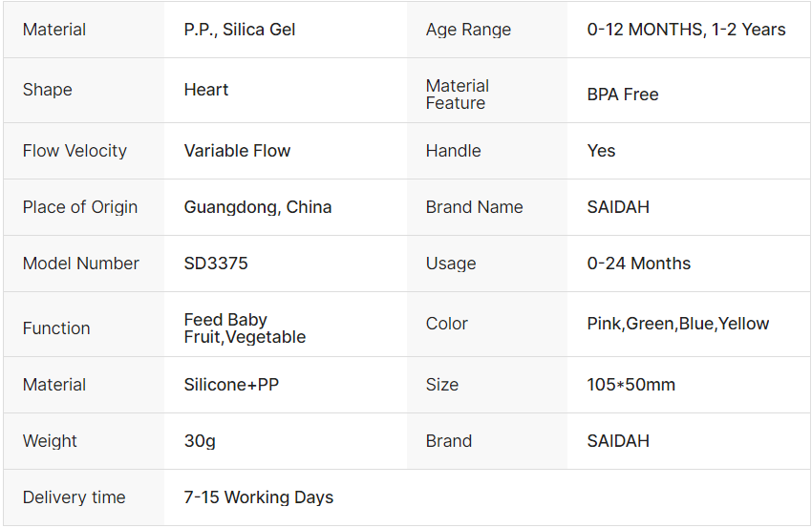Select 'Feed Baby Fruit,Vegetable' function value
Viewport: 812px width, 528px height.
[245, 327]
